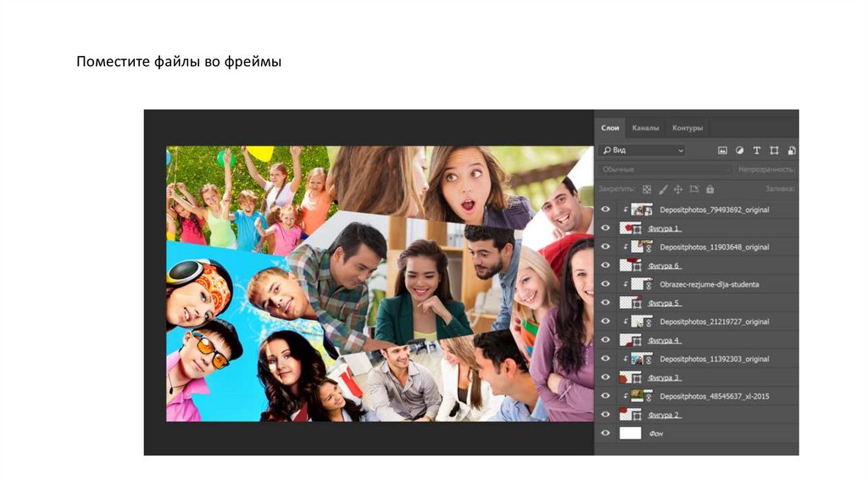Select layer name Фигура 1
Screen dimensions: 868x487
pyautogui.click(x=665, y=228)
